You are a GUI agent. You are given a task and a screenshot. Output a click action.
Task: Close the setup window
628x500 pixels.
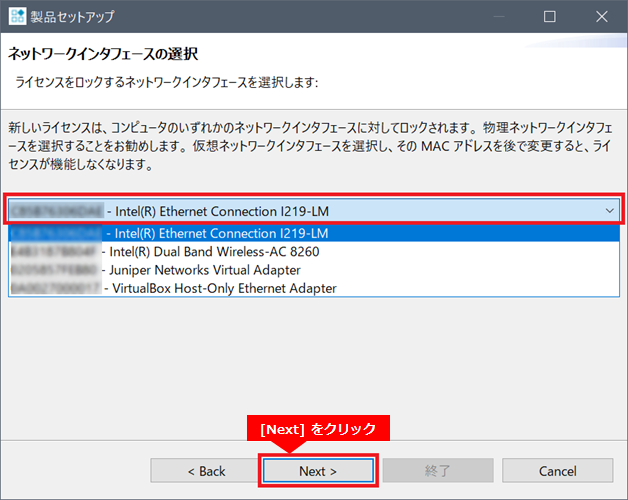coord(602,16)
